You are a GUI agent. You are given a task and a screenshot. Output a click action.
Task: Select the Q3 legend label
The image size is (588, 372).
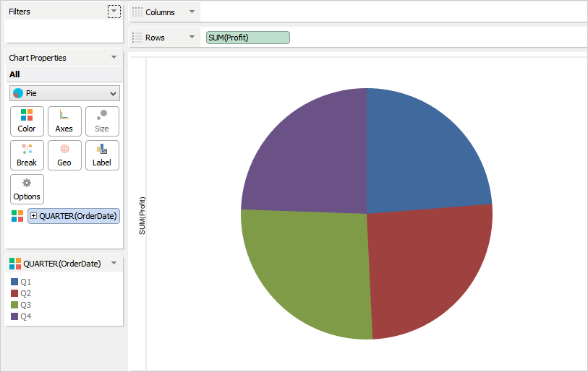26,305
